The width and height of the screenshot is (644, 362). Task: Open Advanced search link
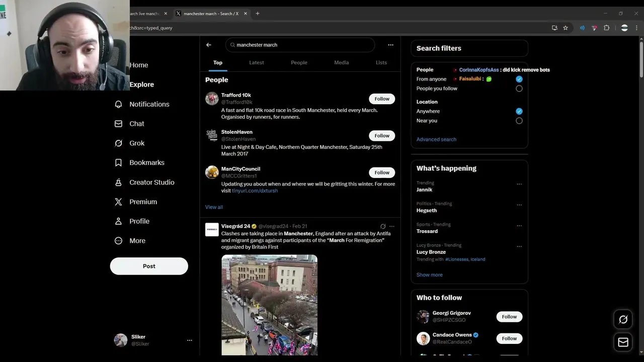click(x=436, y=139)
